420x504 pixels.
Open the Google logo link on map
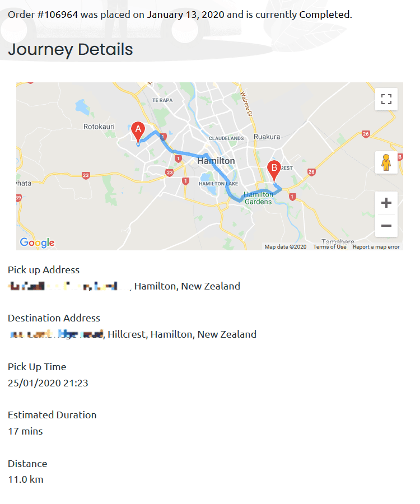[37, 242]
